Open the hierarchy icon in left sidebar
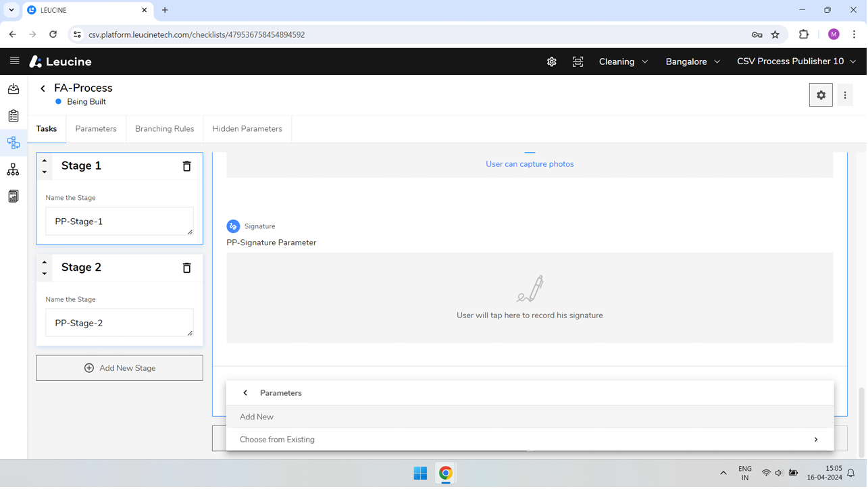This screenshot has height=489, width=868. [14, 170]
